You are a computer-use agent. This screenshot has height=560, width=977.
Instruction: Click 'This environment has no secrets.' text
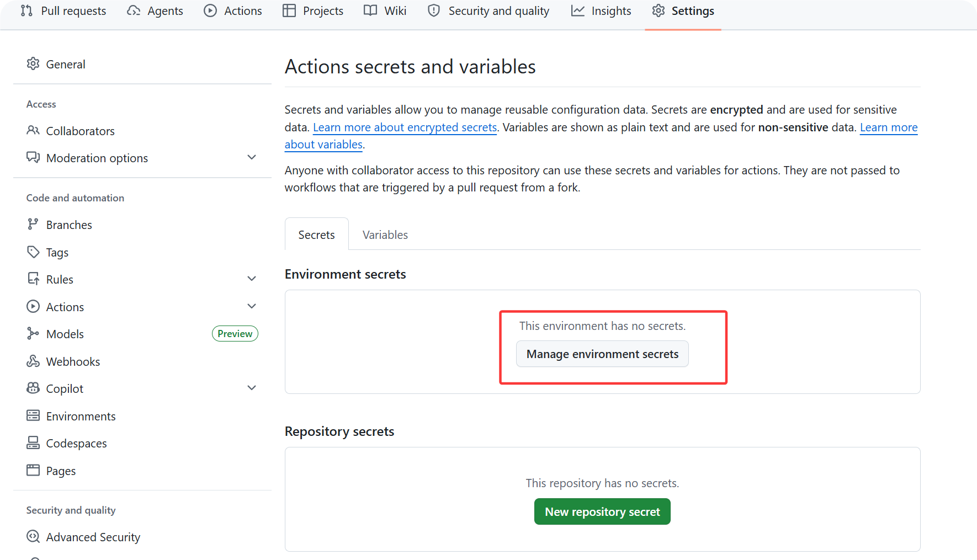[x=602, y=326]
